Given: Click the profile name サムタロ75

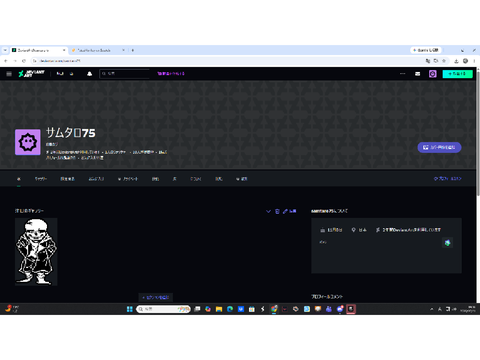Looking at the screenshot, I should [x=71, y=133].
